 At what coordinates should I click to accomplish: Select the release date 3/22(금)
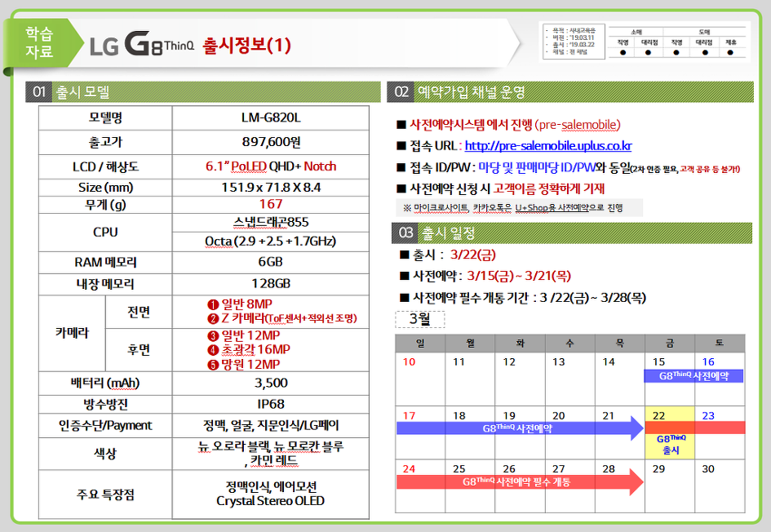pyautogui.click(x=473, y=255)
